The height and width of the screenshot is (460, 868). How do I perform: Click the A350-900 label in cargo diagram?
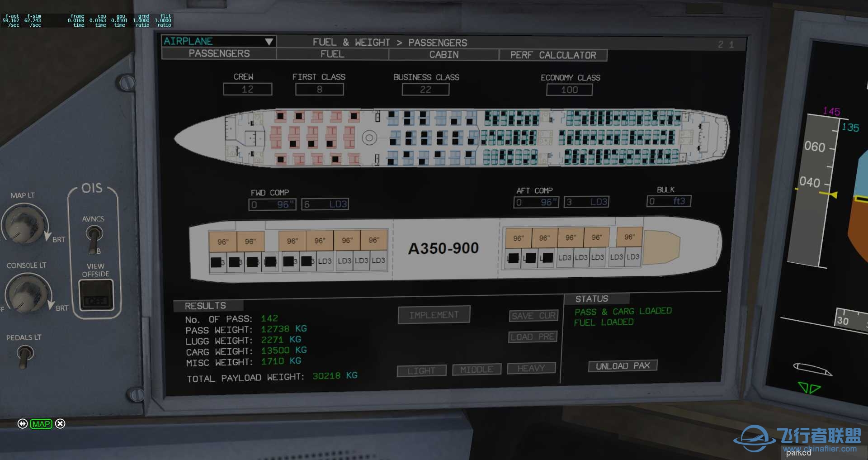pyautogui.click(x=443, y=248)
